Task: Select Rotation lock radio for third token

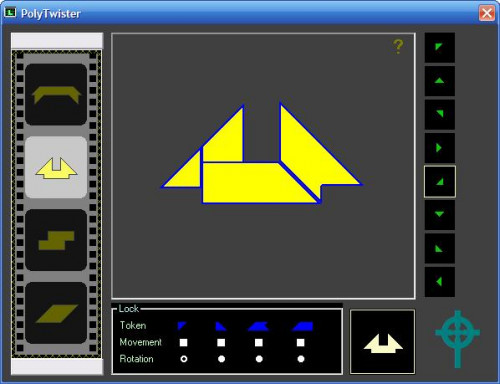Action: pyautogui.click(x=259, y=359)
